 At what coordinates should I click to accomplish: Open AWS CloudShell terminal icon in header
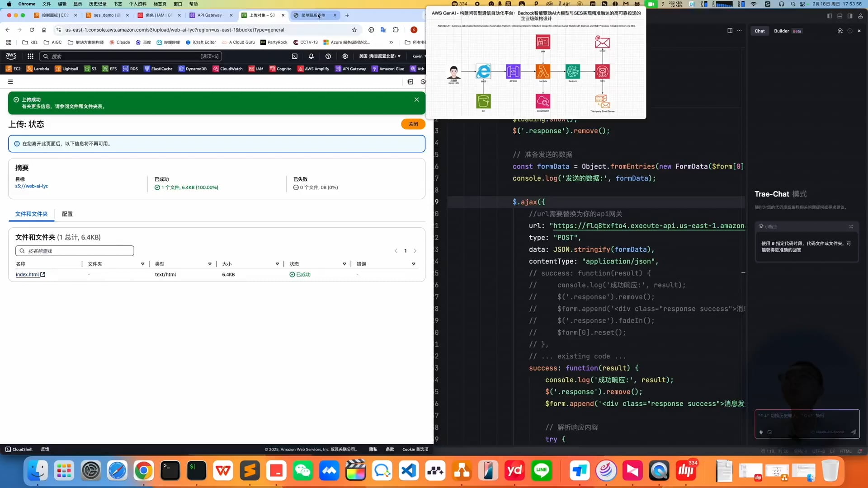294,56
